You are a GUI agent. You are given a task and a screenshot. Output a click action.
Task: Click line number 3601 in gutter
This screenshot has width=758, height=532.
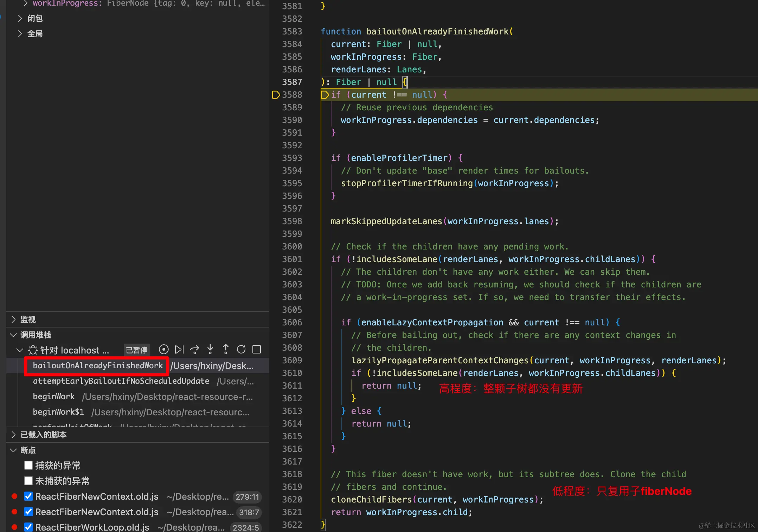click(292, 259)
